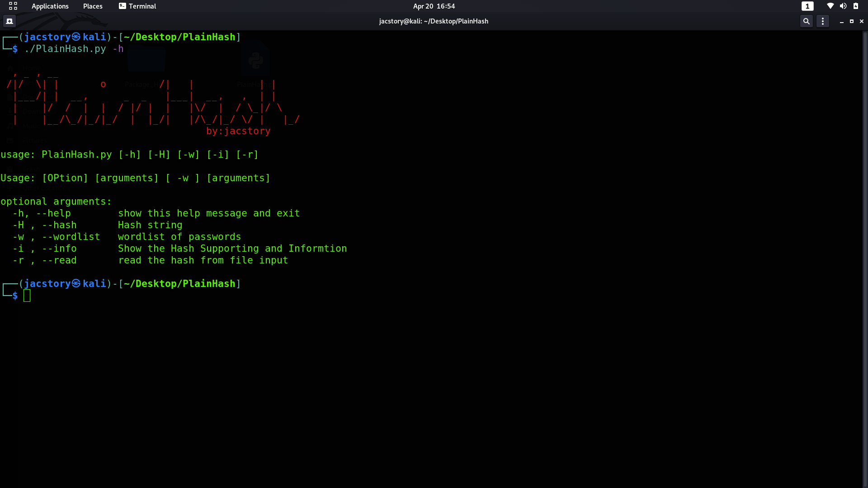Click the ./PlainHash.py -h command text
This screenshot has width=868, height=488.
74,49
